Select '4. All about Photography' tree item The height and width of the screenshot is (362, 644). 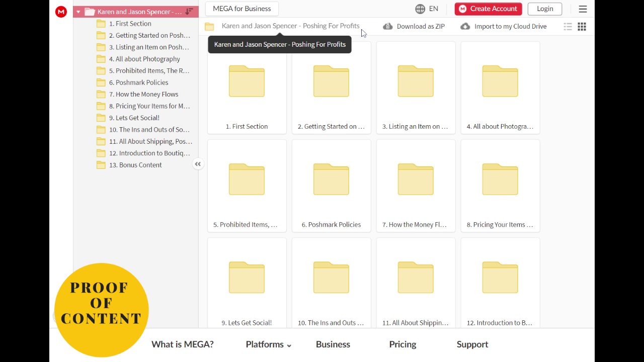pos(144,59)
